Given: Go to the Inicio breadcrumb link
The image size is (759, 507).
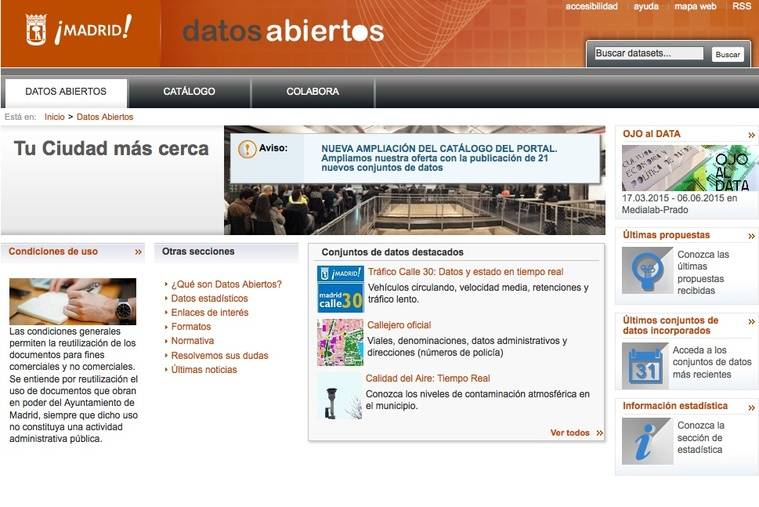Looking at the screenshot, I should 54,117.
